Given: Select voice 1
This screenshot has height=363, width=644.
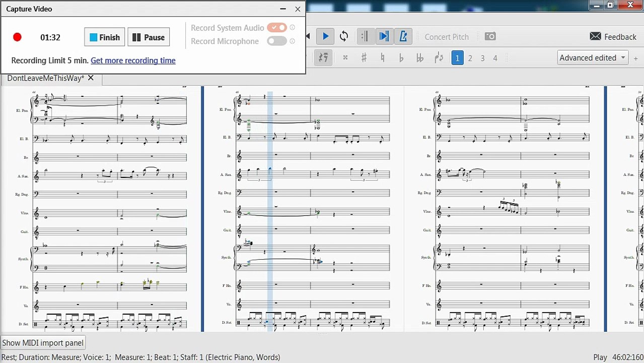Looking at the screenshot, I should 457,58.
